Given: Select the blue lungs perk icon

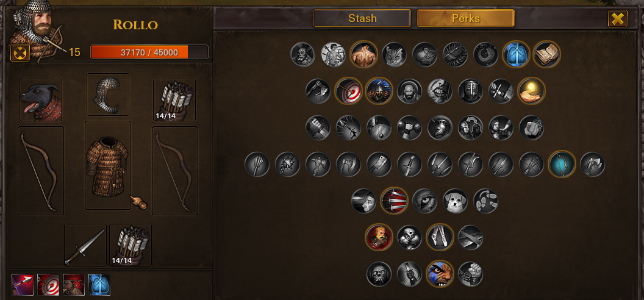Looking at the screenshot, I should 516,54.
